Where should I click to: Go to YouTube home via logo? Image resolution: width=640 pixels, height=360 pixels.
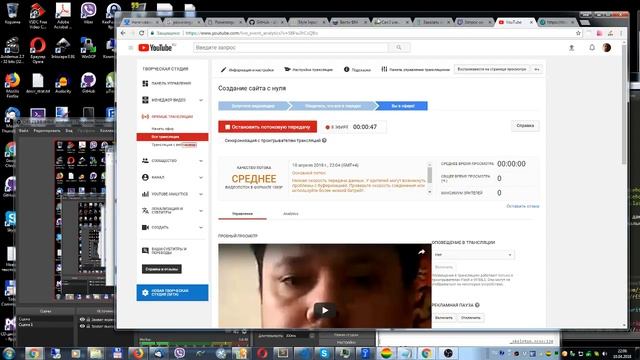pyautogui.click(x=155, y=48)
